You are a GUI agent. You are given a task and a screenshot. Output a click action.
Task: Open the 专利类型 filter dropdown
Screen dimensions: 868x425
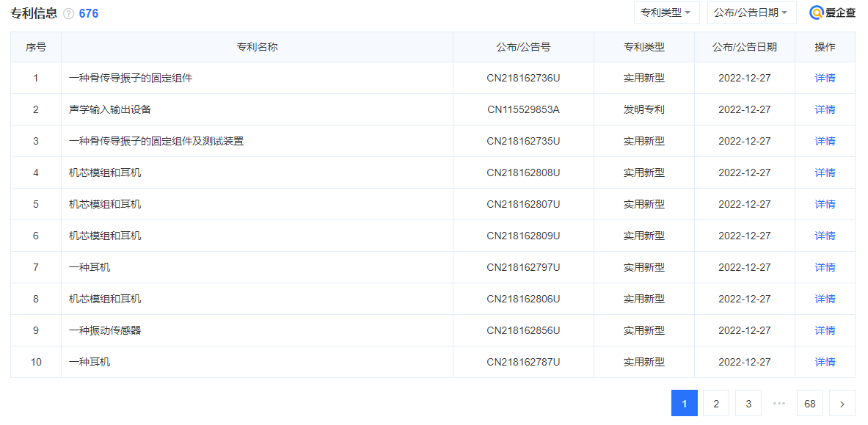click(666, 12)
